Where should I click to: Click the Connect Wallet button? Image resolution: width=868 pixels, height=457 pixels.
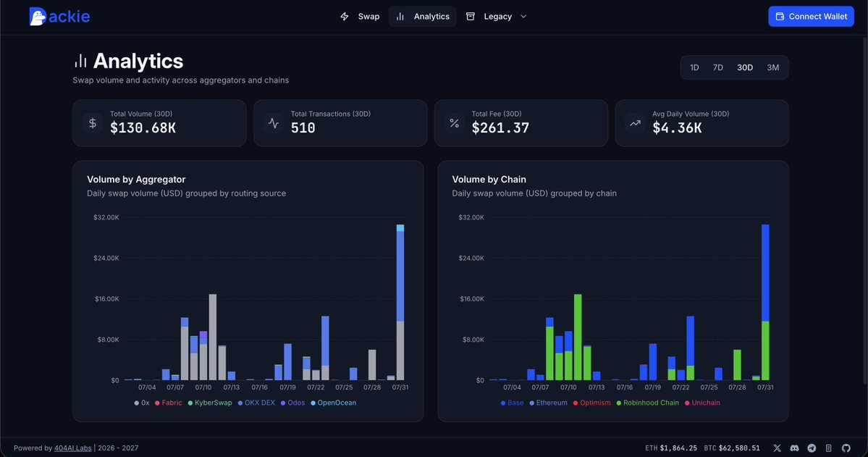click(811, 17)
